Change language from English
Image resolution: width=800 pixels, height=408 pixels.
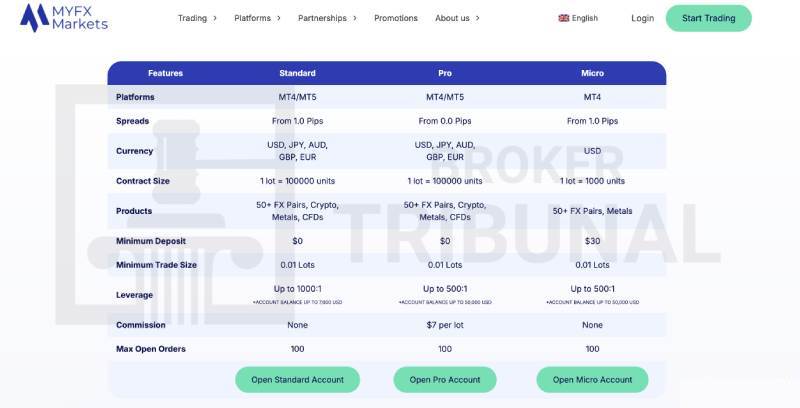585,18
